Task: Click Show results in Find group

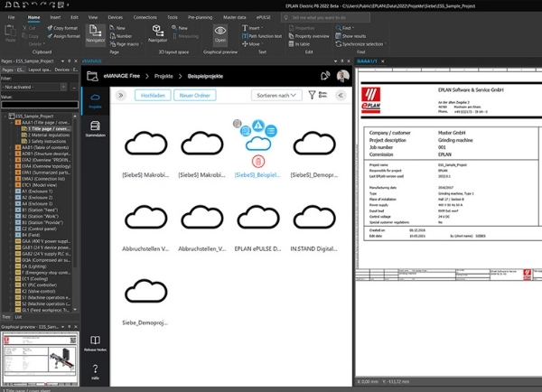Action: point(350,36)
